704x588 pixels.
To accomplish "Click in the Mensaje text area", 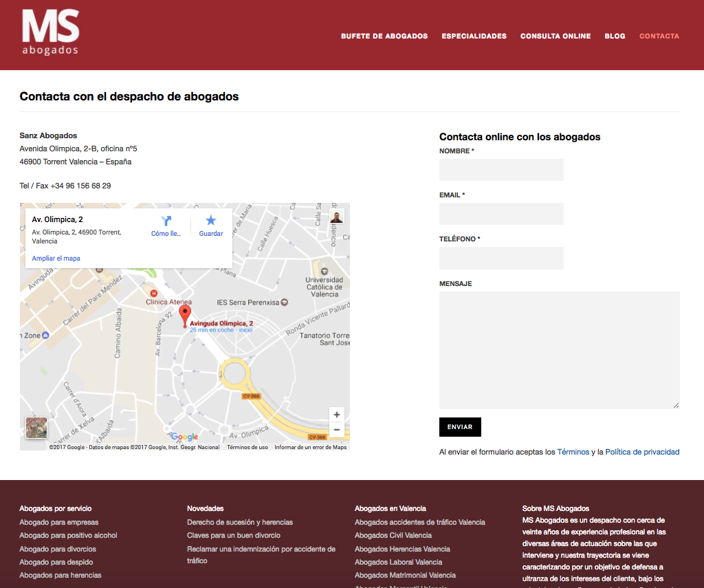I will (x=559, y=350).
